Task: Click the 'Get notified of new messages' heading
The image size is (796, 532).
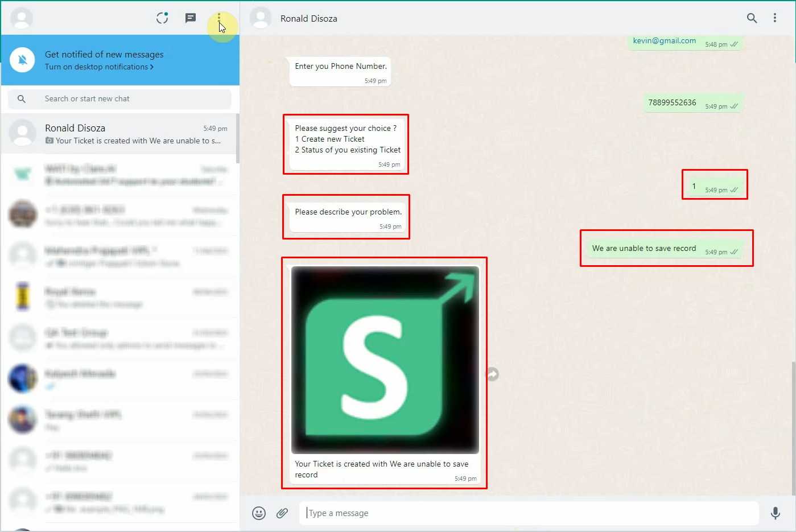Action: tap(104, 55)
